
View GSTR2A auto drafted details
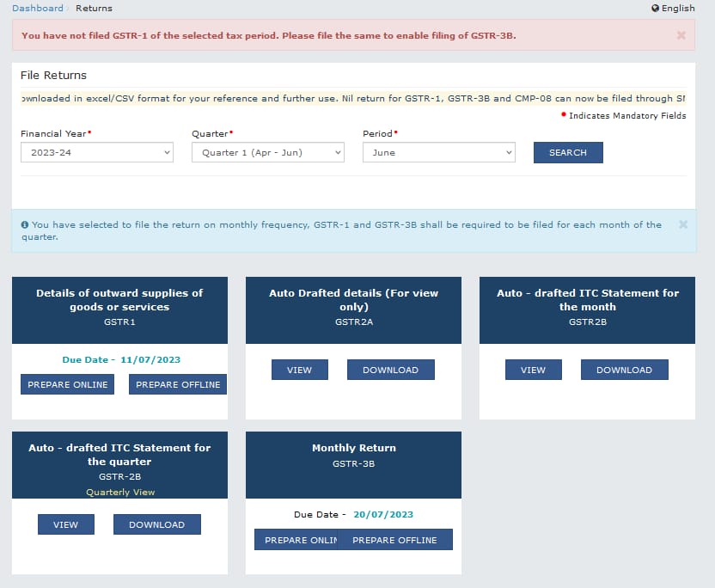tap(299, 370)
